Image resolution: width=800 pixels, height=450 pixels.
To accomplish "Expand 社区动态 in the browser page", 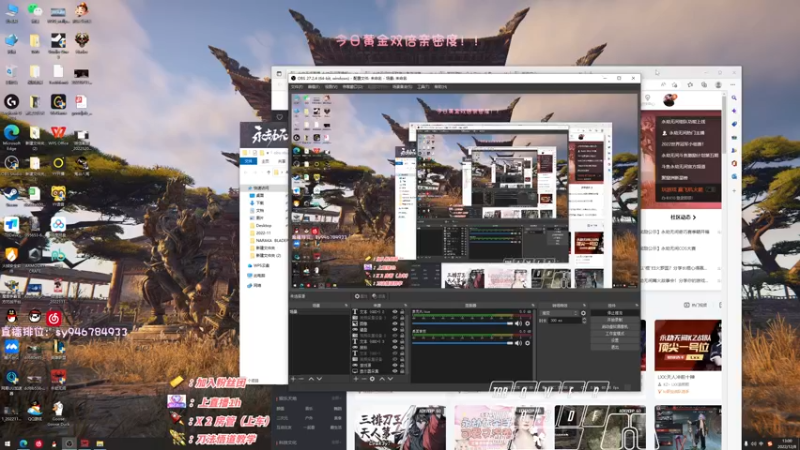I will tap(683, 217).
